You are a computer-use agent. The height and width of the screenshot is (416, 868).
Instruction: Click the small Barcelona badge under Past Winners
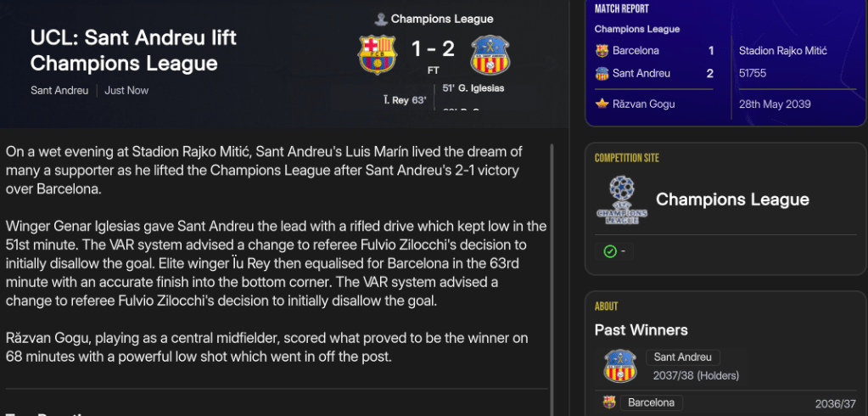[608, 402]
